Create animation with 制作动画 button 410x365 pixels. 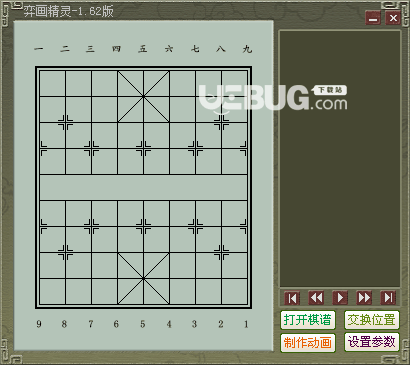coord(308,342)
